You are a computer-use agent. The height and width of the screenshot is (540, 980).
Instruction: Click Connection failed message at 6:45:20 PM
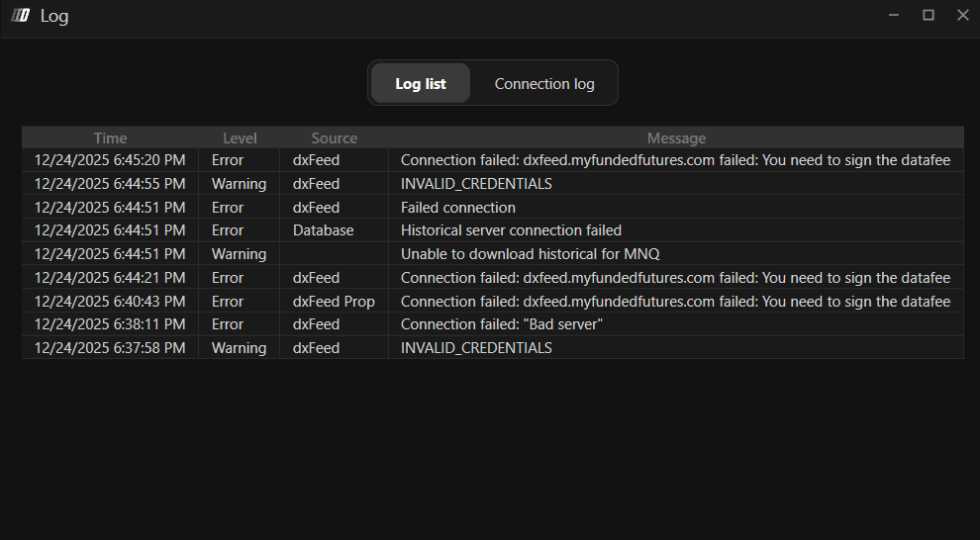[x=676, y=160]
